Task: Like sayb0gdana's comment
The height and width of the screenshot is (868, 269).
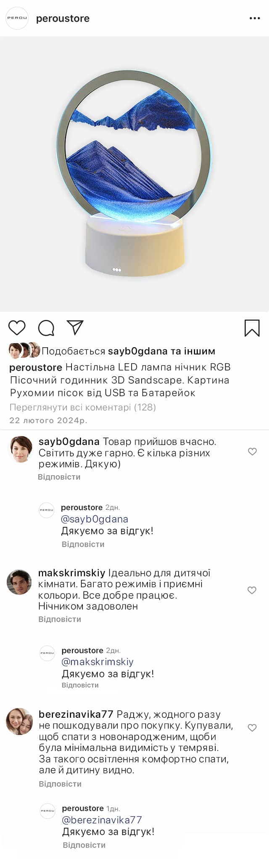Action: 252,452
